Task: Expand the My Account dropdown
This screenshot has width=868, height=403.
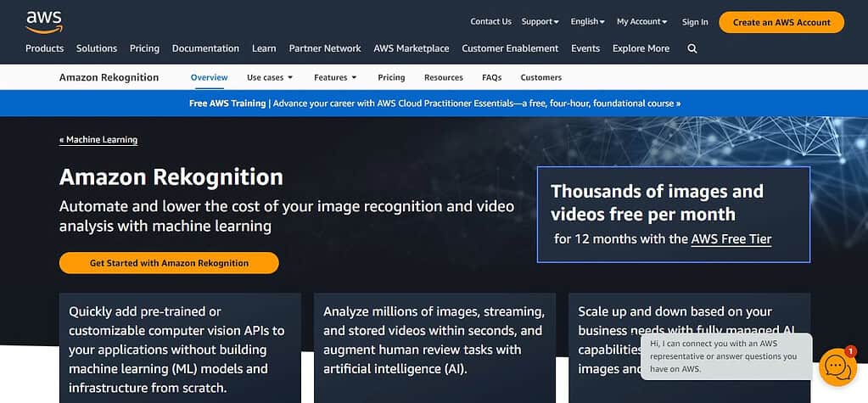Action: (641, 21)
